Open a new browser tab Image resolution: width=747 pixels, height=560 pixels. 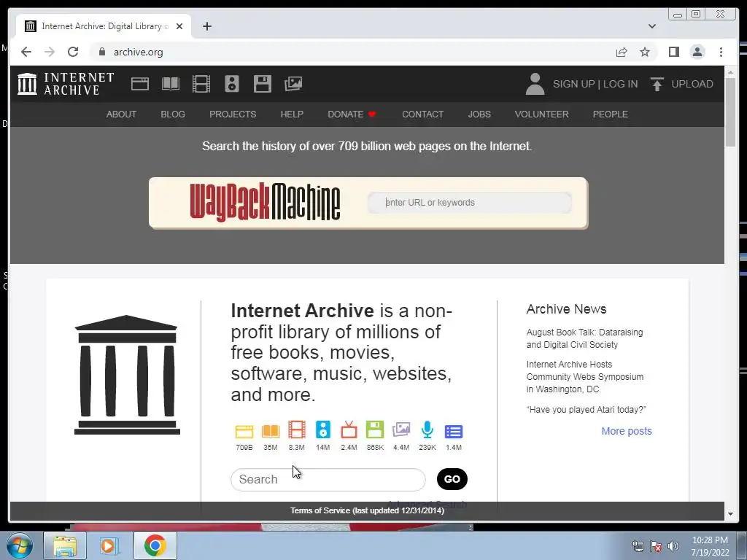pos(206,26)
